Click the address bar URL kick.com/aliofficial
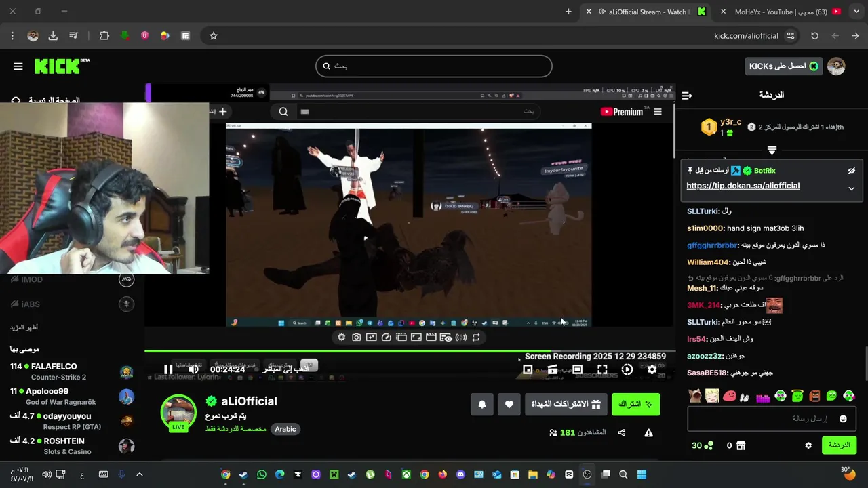868x488 pixels. click(746, 36)
